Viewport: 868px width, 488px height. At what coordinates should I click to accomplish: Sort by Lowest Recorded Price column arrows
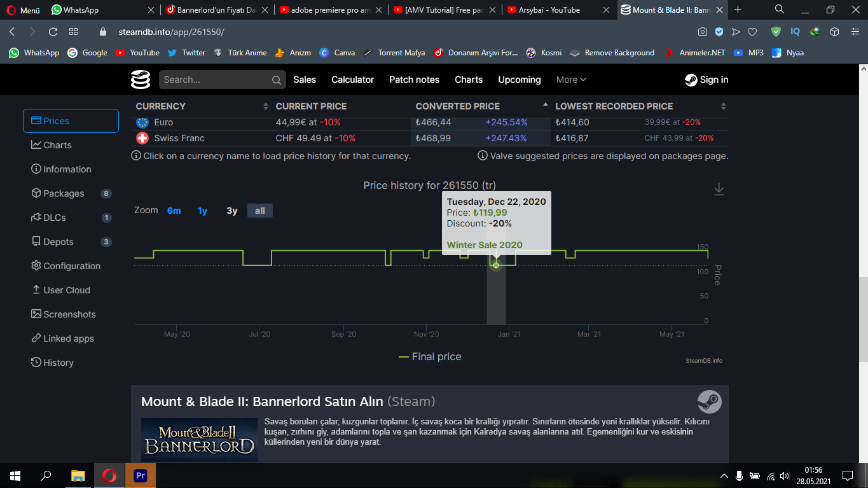pyautogui.click(x=724, y=106)
